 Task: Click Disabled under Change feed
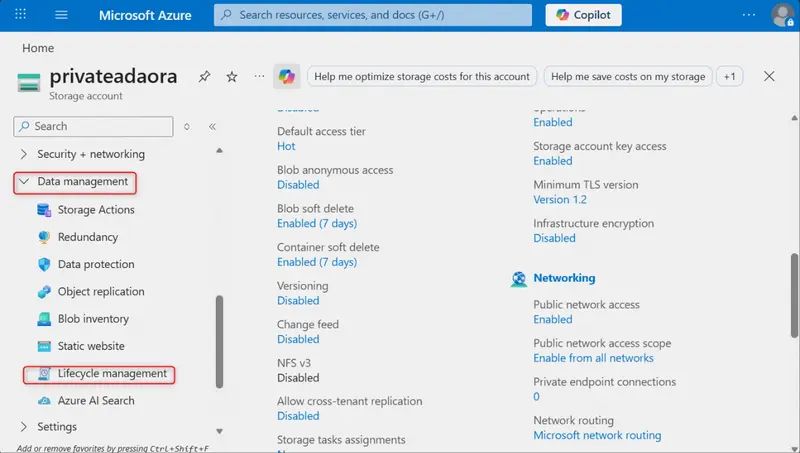298,339
